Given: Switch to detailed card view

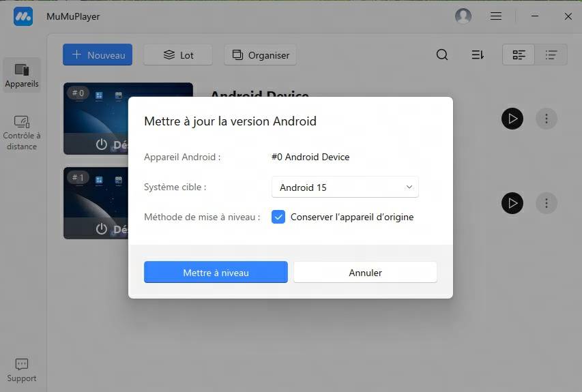Looking at the screenshot, I should click(519, 55).
